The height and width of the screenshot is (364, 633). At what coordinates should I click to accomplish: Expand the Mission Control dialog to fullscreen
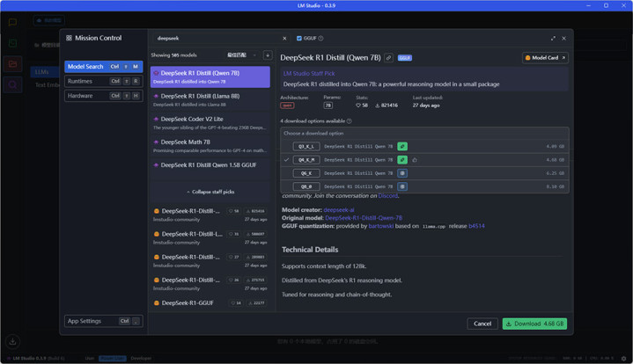coord(553,39)
